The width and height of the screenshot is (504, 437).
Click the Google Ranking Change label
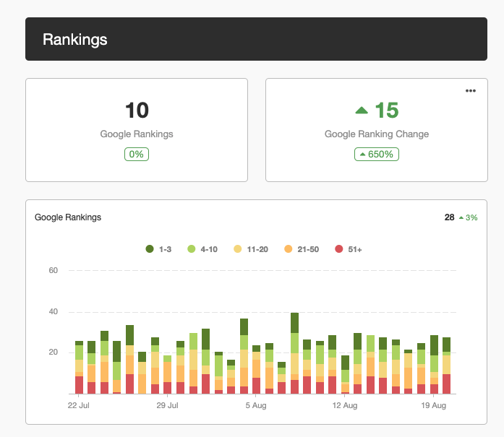click(377, 134)
